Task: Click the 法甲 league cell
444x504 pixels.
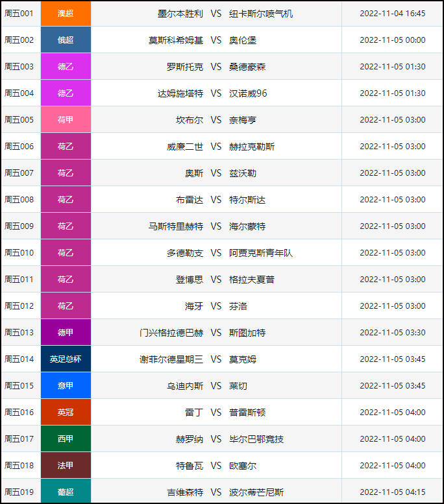Action: point(66,466)
